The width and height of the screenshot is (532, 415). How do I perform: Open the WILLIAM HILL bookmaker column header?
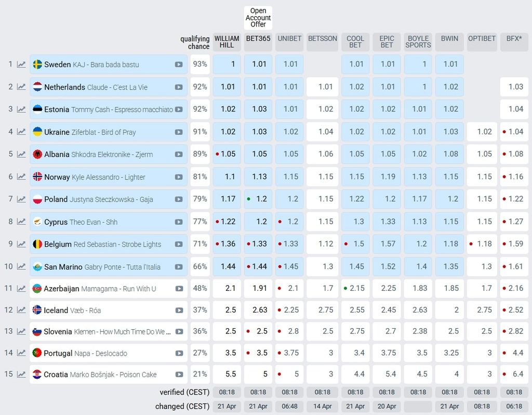227,42
